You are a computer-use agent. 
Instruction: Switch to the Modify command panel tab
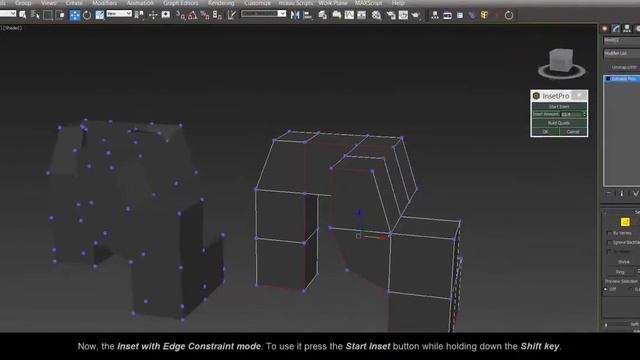click(616, 28)
